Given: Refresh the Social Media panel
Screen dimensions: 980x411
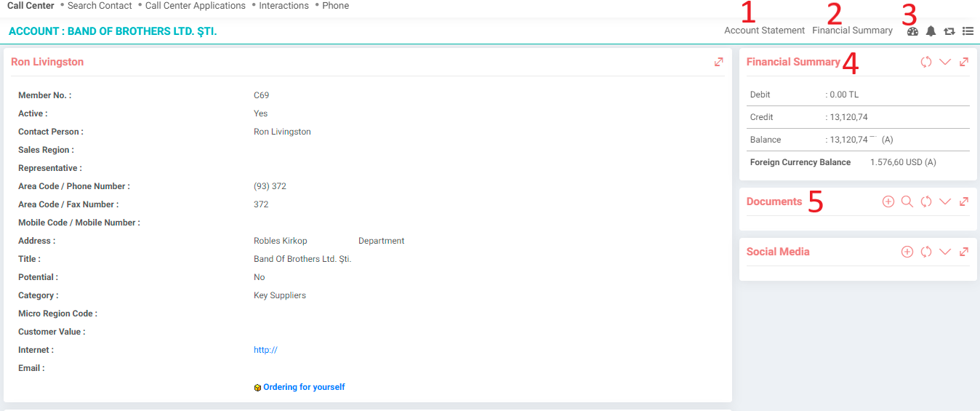Looking at the screenshot, I should coord(926,252).
